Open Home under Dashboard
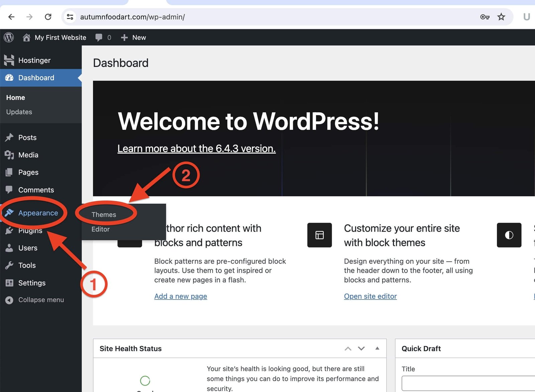Screen dimensions: 535x392 15,97
